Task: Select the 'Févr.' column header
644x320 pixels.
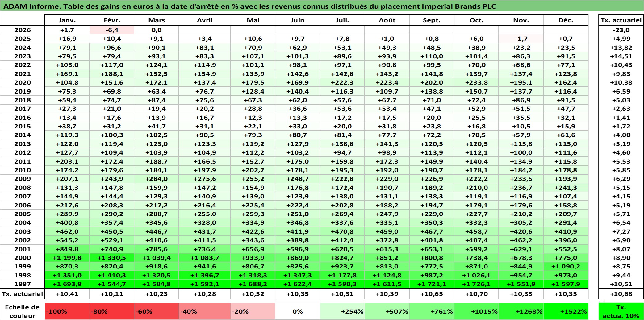Action: [112, 20]
